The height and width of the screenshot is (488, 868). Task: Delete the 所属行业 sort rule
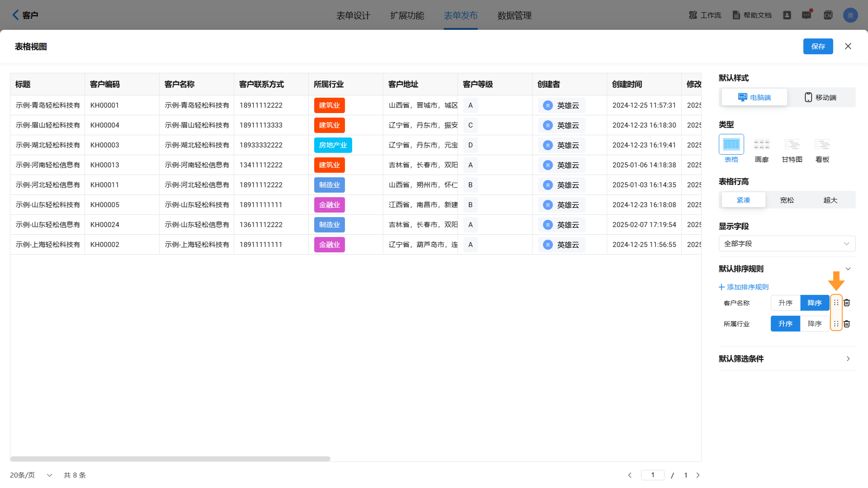pyautogui.click(x=847, y=324)
